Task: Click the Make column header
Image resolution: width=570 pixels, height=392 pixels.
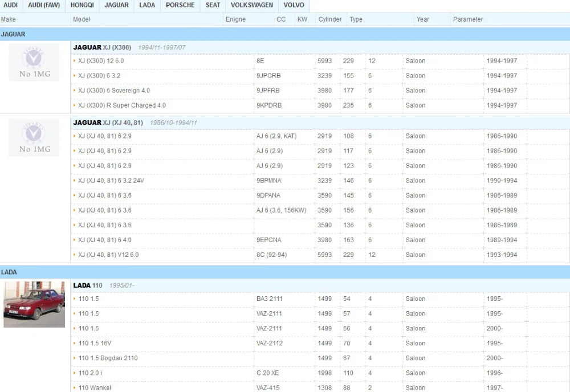Action: click(8, 19)
